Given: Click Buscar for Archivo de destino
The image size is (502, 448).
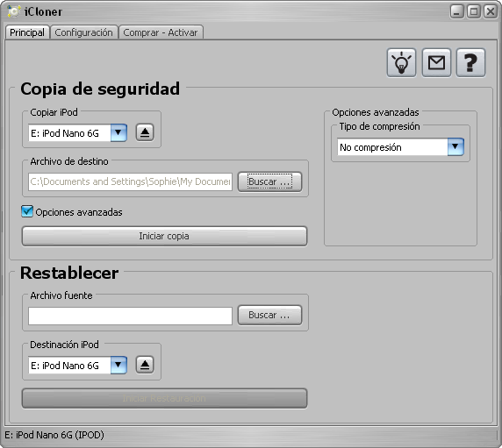Looking at the screenshot, I should pyautogui.click(x=269, y=182).
